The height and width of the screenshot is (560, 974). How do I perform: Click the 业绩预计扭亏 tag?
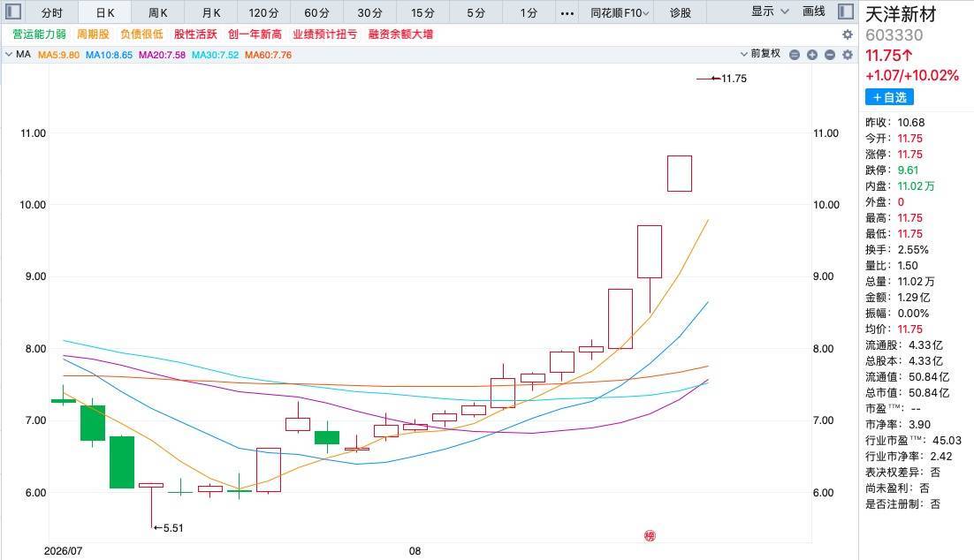pos(325,34)
